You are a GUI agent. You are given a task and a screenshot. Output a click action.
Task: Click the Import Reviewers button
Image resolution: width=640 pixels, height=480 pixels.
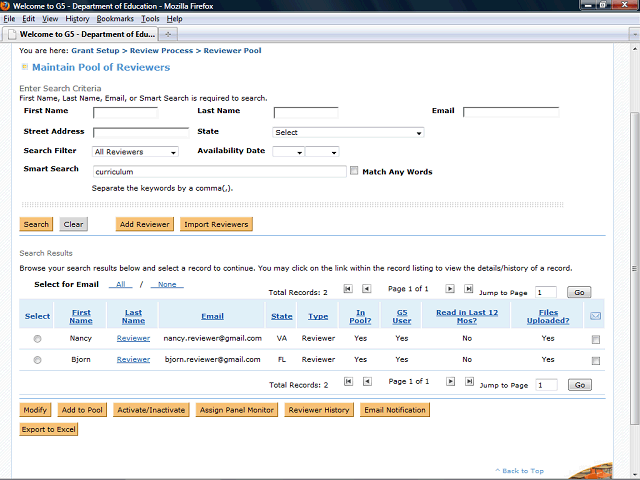pos(216,224)
